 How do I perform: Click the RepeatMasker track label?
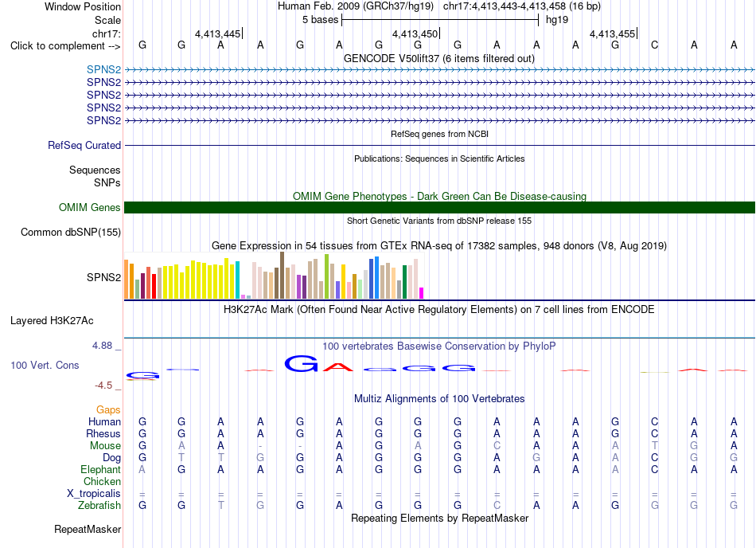pyautogui.click(x=88, y=529)
